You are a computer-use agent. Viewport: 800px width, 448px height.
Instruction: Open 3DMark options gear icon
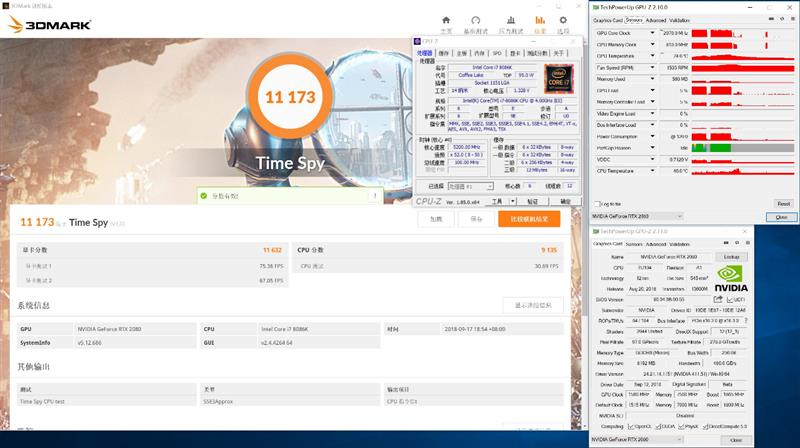click(563, 20)
